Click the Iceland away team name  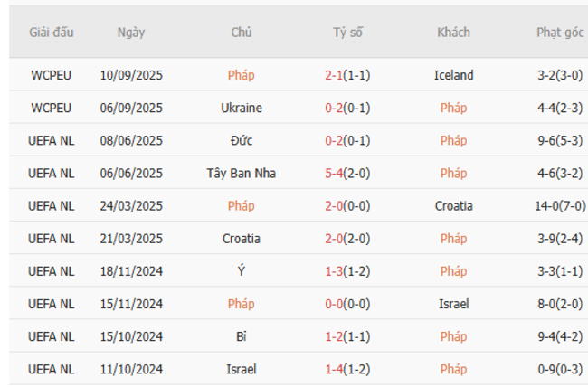(453, 75)
